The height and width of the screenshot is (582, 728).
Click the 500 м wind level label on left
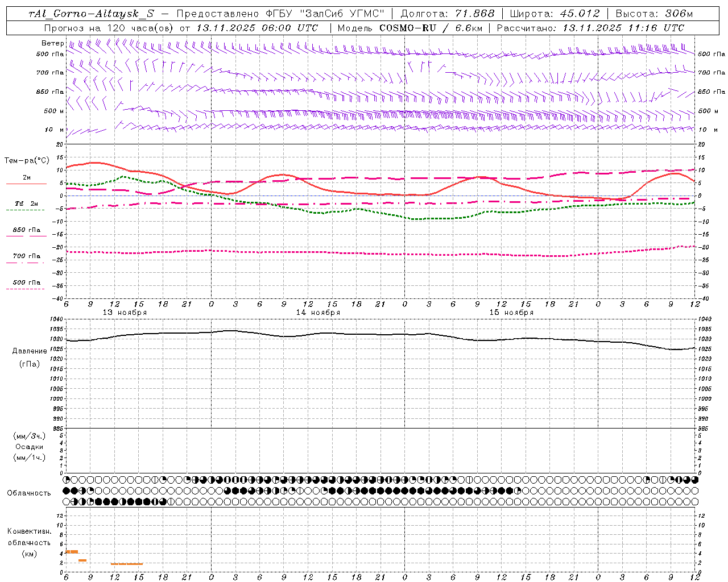click(54, 111)
